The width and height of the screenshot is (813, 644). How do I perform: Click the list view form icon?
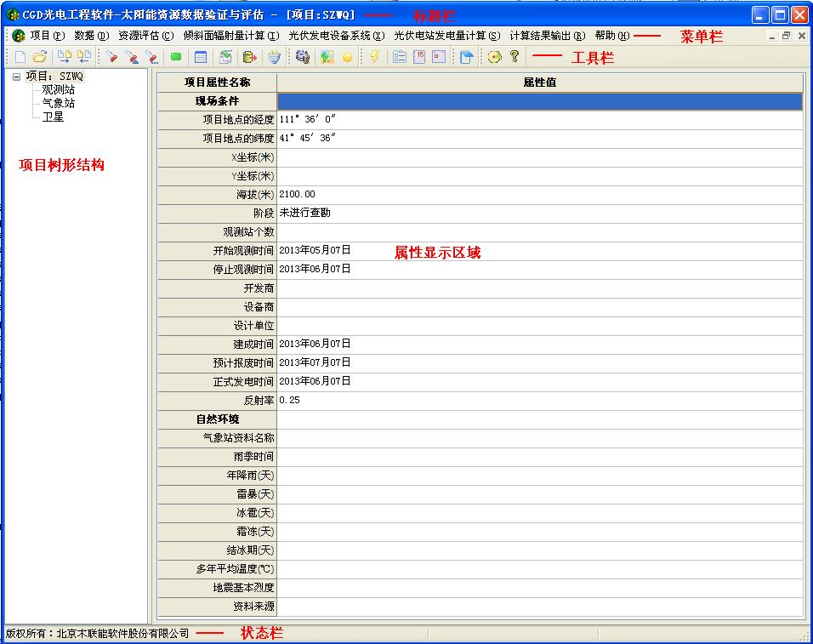pos(399,57)
